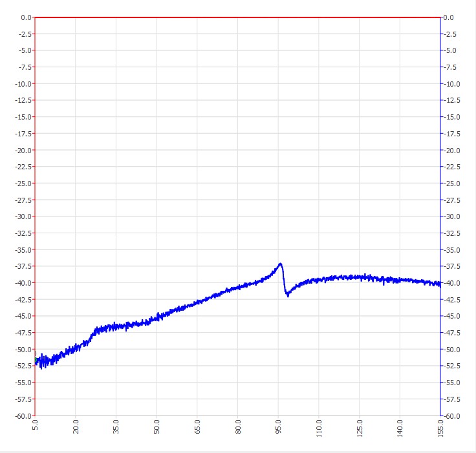Click -37.5 on the blue right axis

[452, 266]
